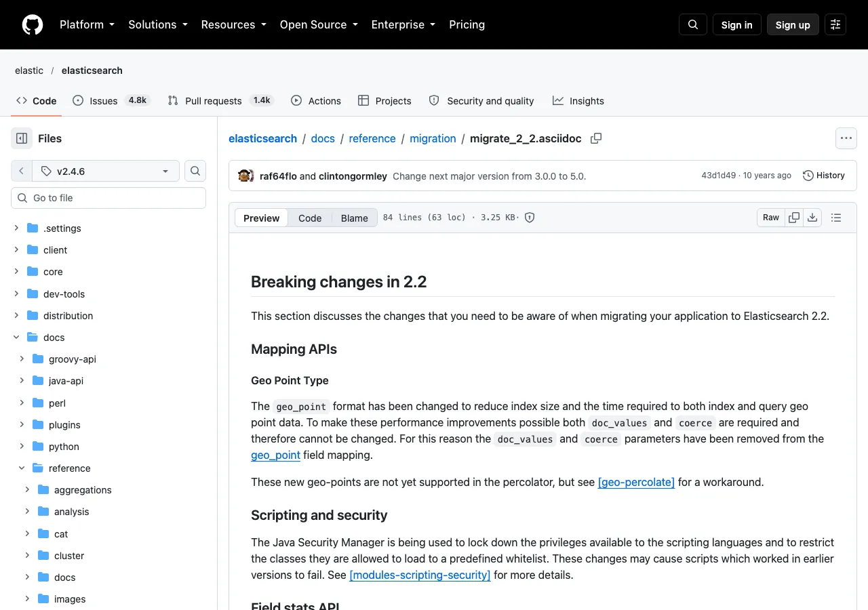Image resolution: width=868 pixels, height=610 pixels.
Task: Open the [modules-scripting-security] link
Action: click(x=420, y=575)
